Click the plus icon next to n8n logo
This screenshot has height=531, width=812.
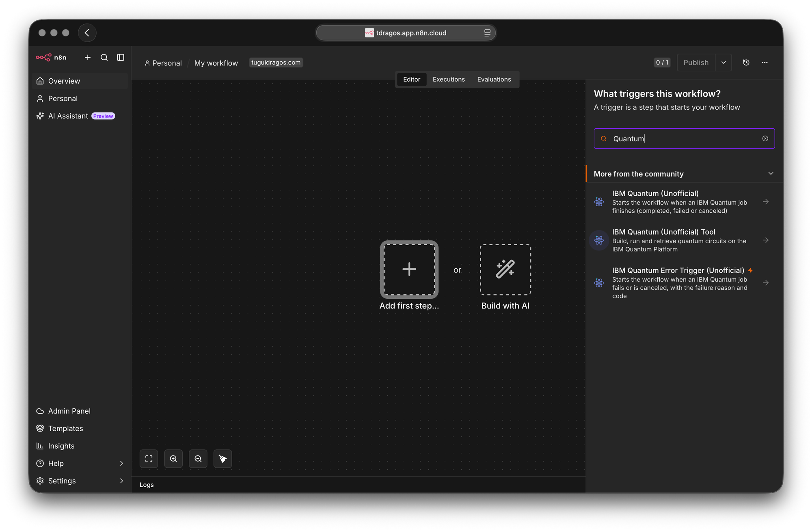tap(88, 58)
